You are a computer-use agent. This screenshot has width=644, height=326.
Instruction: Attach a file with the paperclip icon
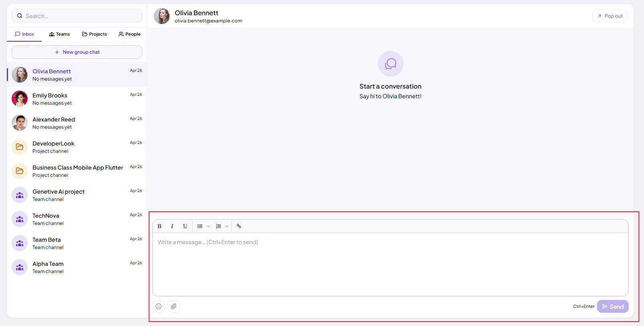(x=174, y=306)
